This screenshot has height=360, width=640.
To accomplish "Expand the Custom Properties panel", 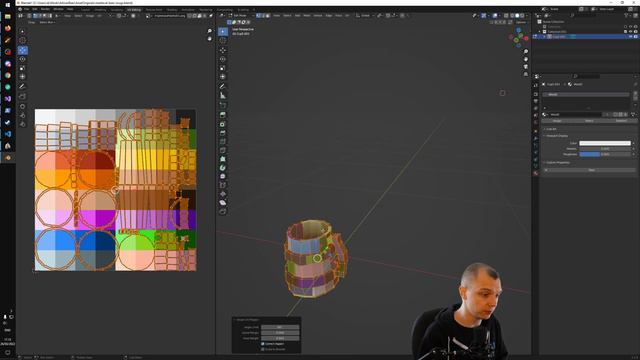I will tap(557, 162).
